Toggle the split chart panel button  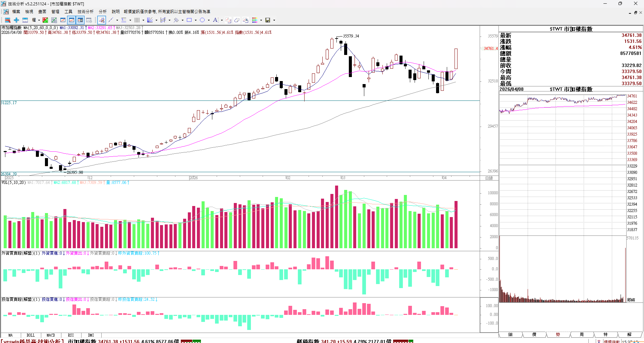point(80,20)
